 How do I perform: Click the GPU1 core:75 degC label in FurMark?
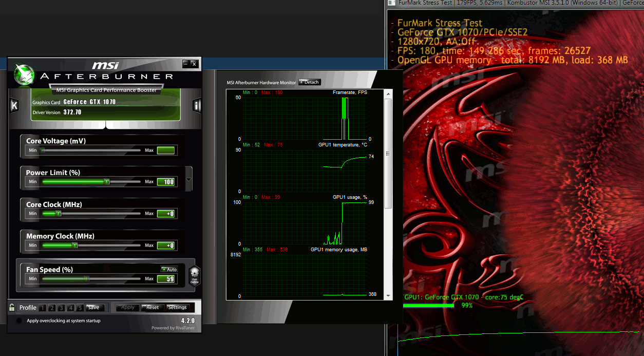[464, 297]
